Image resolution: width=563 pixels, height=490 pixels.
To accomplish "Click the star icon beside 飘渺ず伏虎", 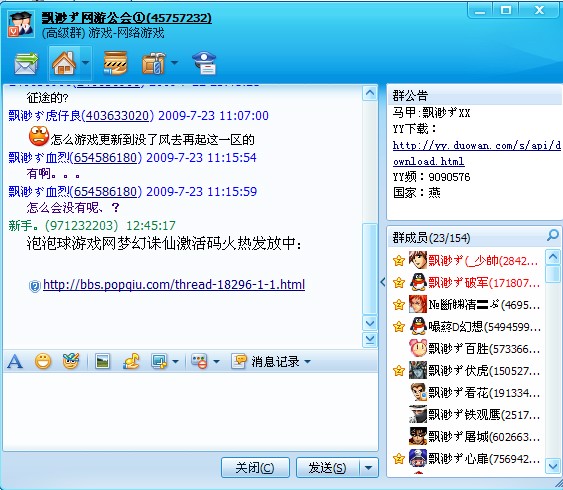I will [399, 370].
